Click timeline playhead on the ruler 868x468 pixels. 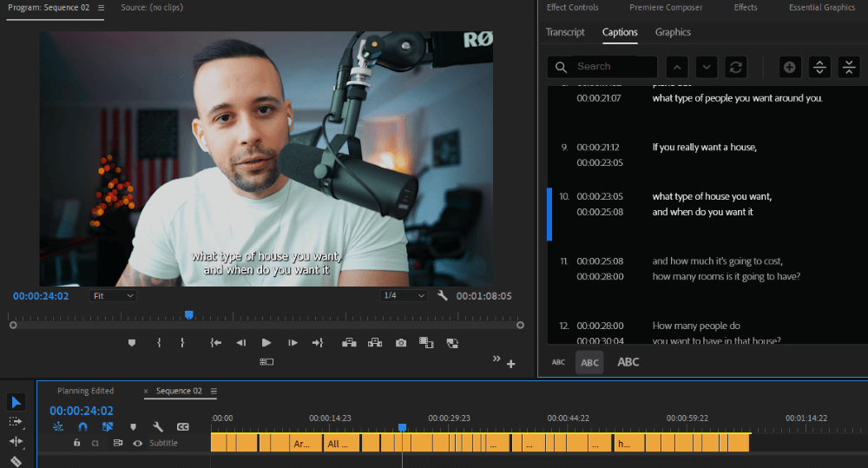coord(403,427)
